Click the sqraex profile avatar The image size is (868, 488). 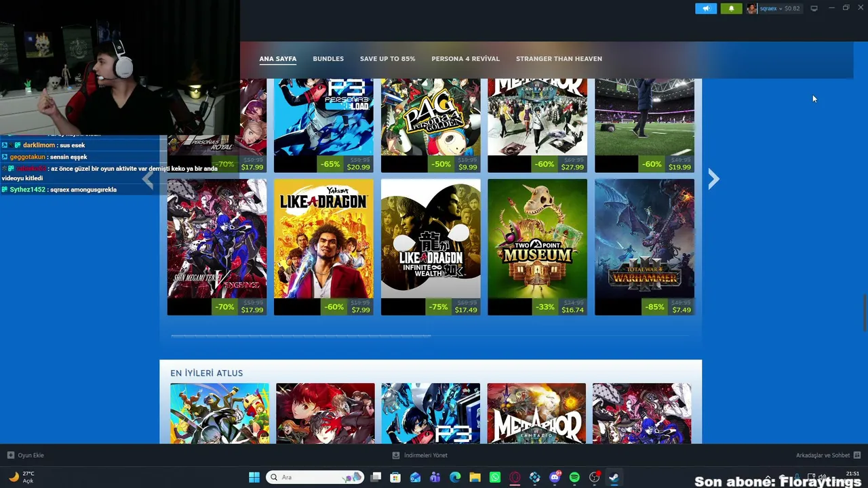(x=751, y=9)
